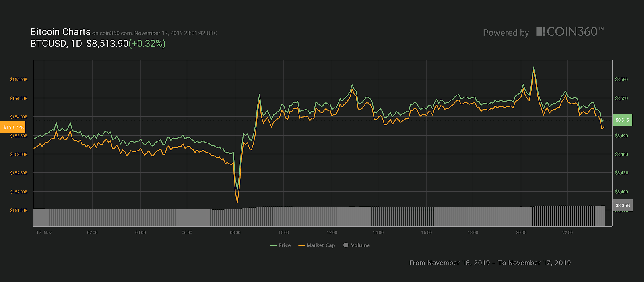Click the COIN360 logo
The width and height of the screenshot is (644, 282).
(570, 32)
